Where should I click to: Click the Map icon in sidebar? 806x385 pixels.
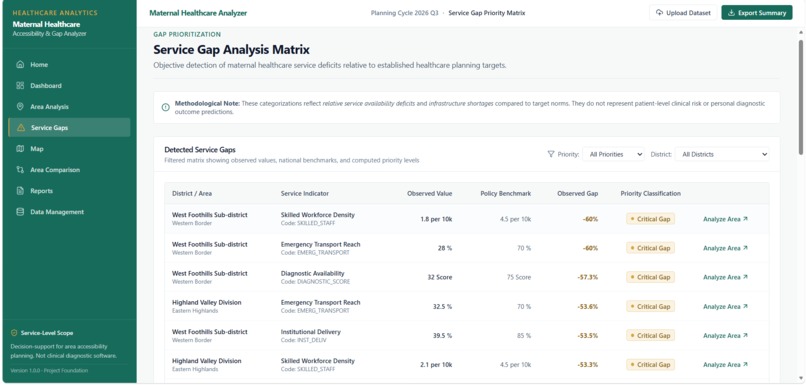click(20, 149)
